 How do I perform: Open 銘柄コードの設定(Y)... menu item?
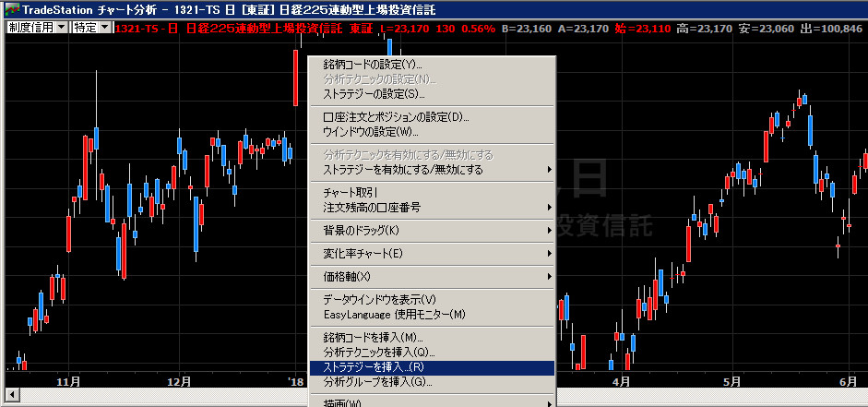point(432,66)
